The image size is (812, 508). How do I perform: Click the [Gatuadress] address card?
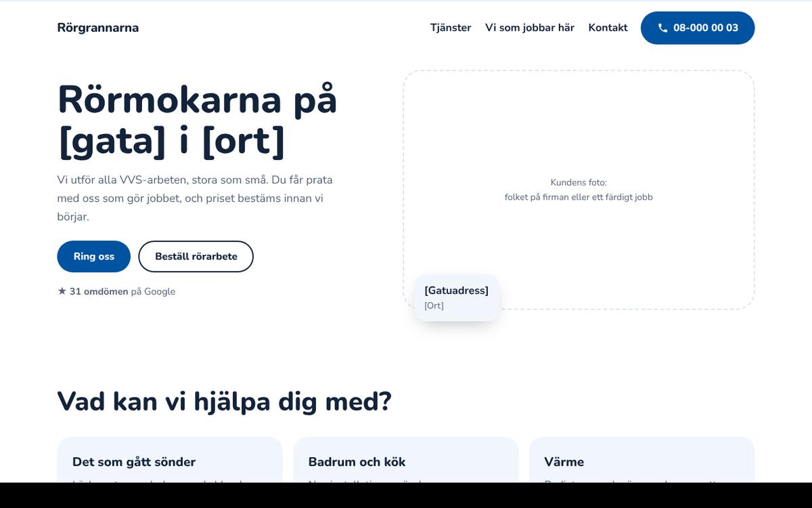point(457,297)
